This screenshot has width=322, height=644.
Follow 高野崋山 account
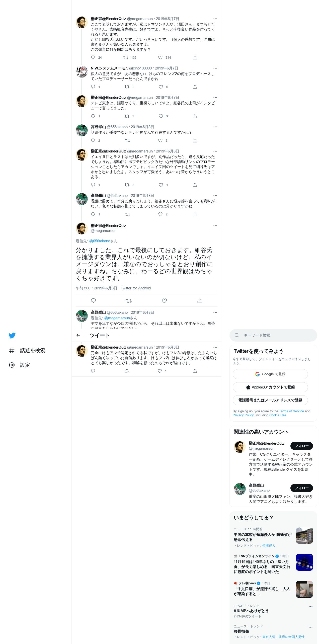[x=301, y=488]
